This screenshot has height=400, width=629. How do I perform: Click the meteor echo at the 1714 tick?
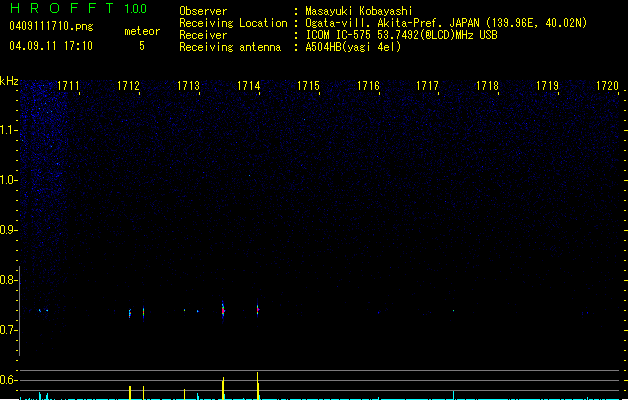[x=258, y=310]
